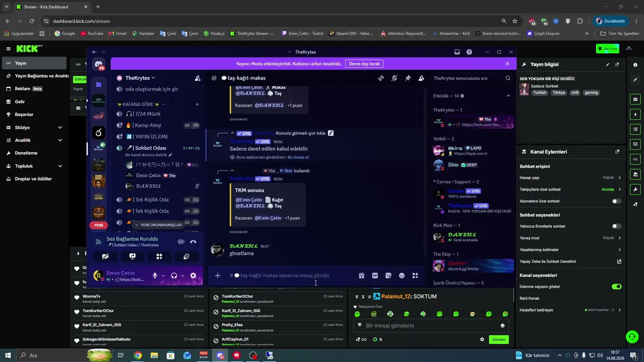Image resolution: width=644 pixels, height=362 pixels.
Task: Open Yavaş mod setting chevron
Action: tap(619, 238)
